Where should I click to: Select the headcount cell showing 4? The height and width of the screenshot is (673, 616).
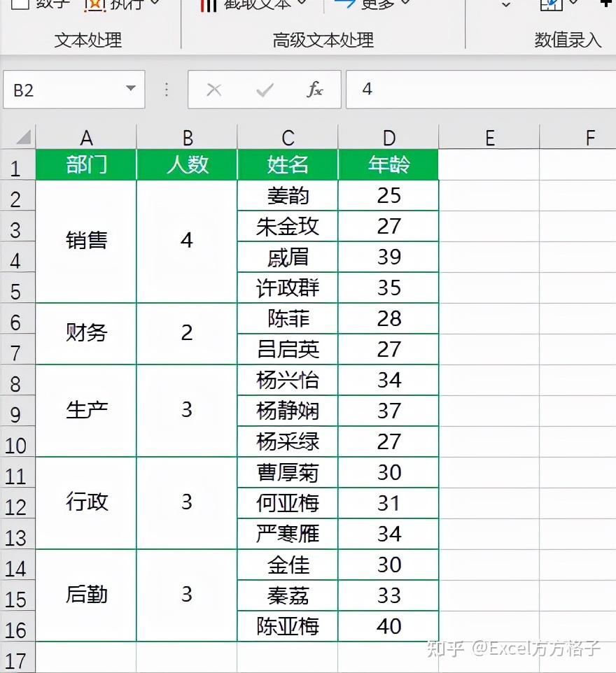click(x=187, y=241)
